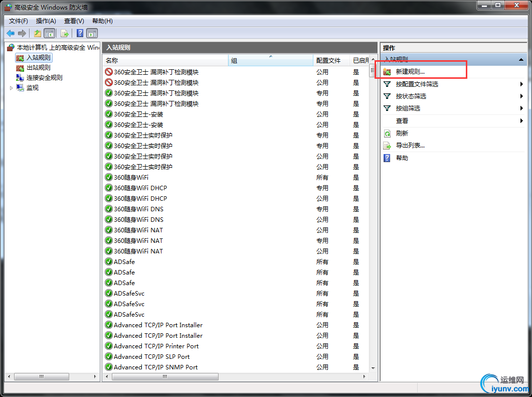Click the Export list toolbar icon
The height and width of the screenshot is (397, 532).
(65, 33)
